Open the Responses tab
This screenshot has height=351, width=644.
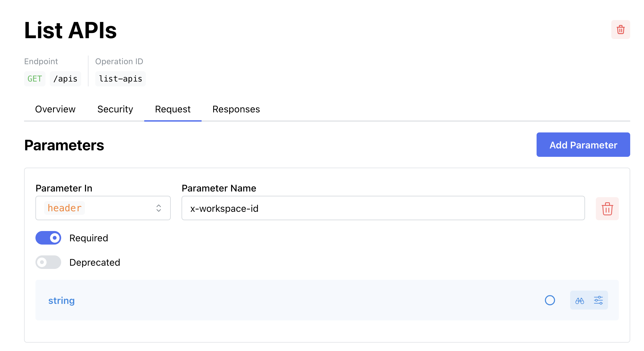[236, 109]
